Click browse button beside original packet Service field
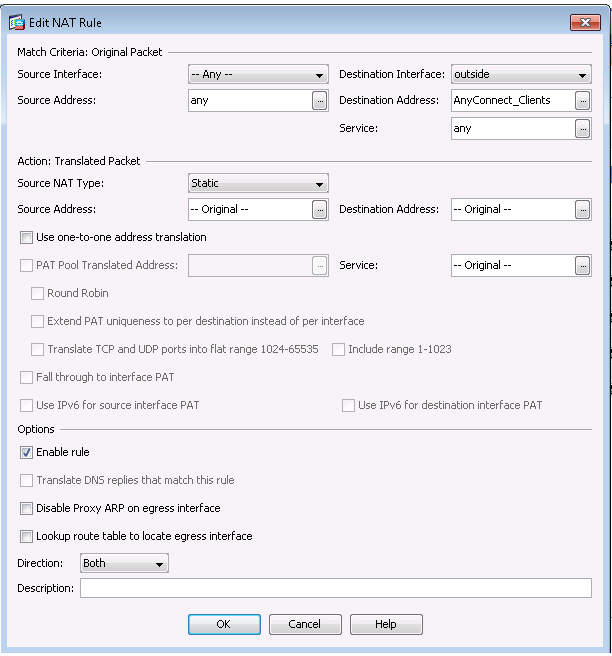This screenshot has height=656, width=612. click(x=582, y=129)
